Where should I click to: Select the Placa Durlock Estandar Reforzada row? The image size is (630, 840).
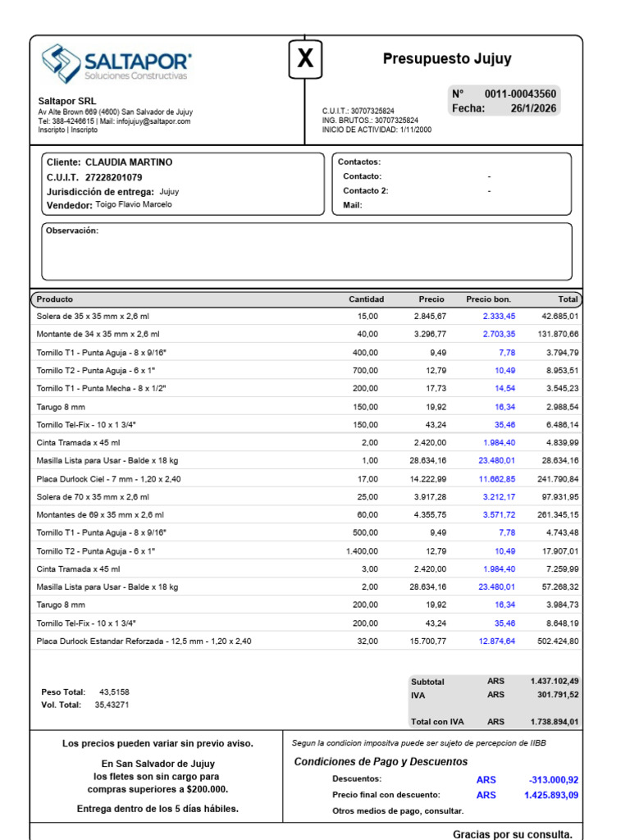[x=307, y=641]
